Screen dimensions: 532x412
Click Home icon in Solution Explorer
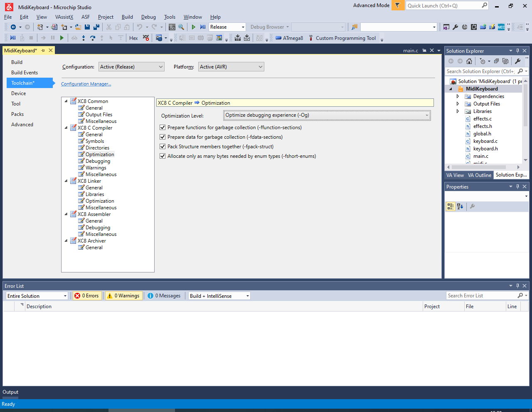coord(469,61)
